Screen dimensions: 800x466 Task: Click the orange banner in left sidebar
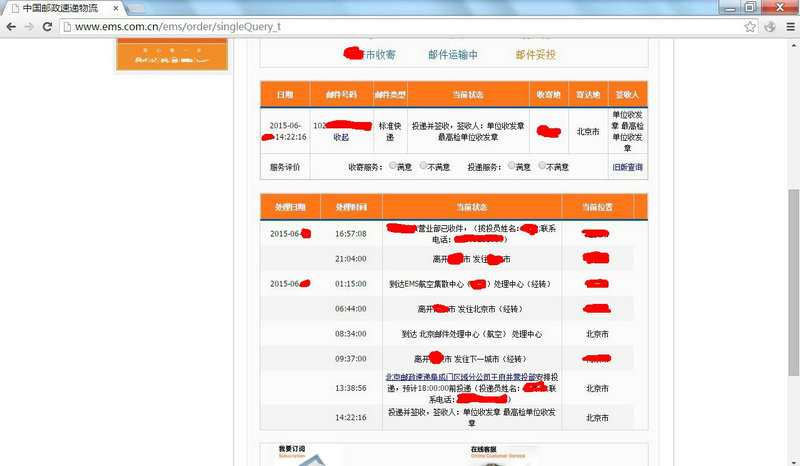pos(168,53)
